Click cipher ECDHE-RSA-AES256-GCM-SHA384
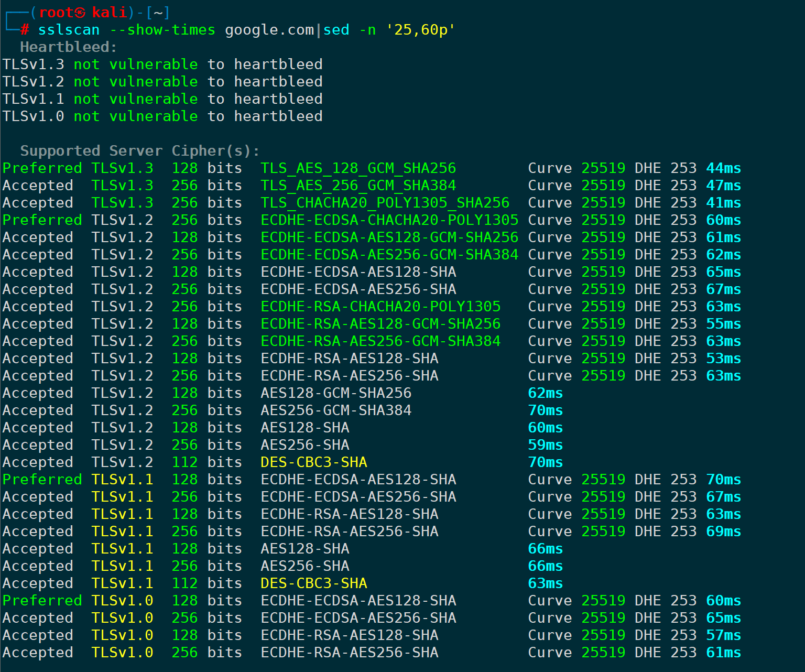 coord(380,341)
